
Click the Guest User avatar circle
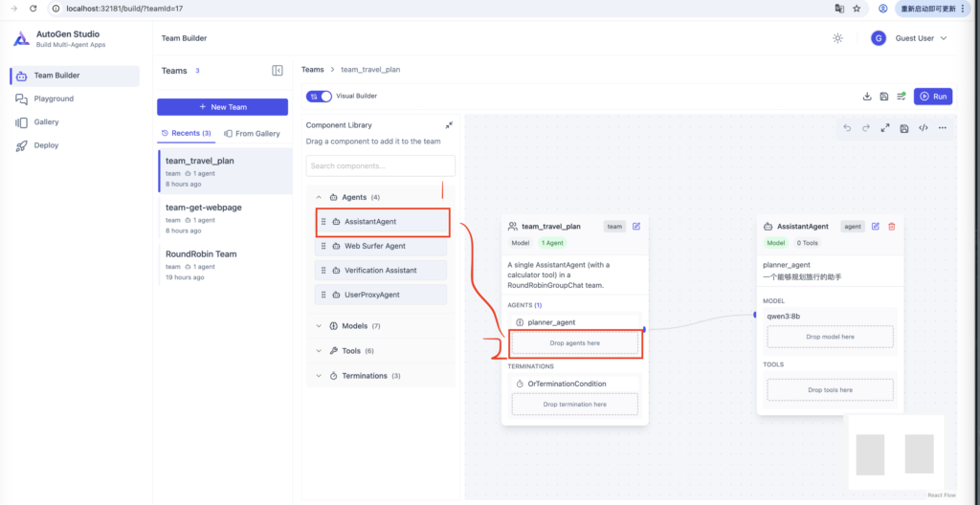coord(879,38)
